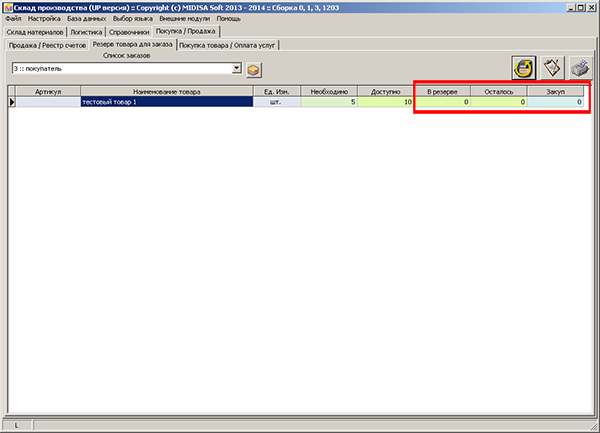600x433 pixels.
Task: Open the Внешние модули menu
Action: click(x=185, y=19)
